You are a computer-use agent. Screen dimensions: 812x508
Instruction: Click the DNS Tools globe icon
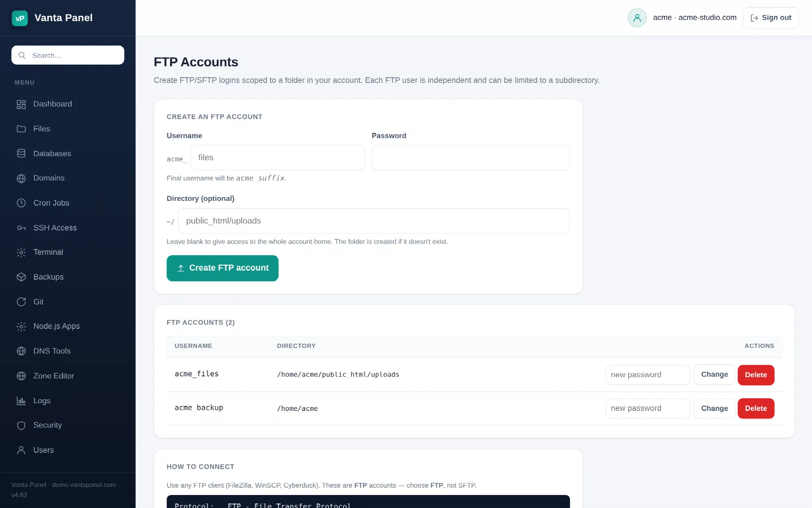[x=21, y=351]
